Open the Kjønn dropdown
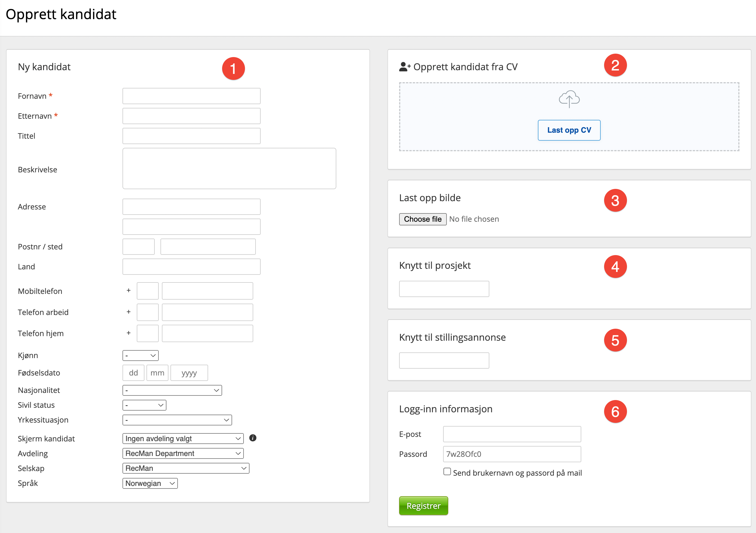This screenshot has width=756, height=533. click(x=140, y=355)
